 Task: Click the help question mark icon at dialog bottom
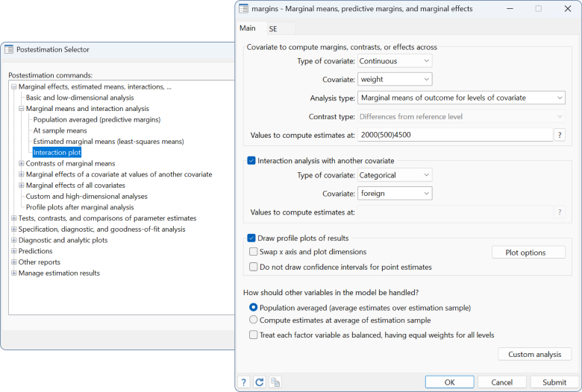[244, 382]
